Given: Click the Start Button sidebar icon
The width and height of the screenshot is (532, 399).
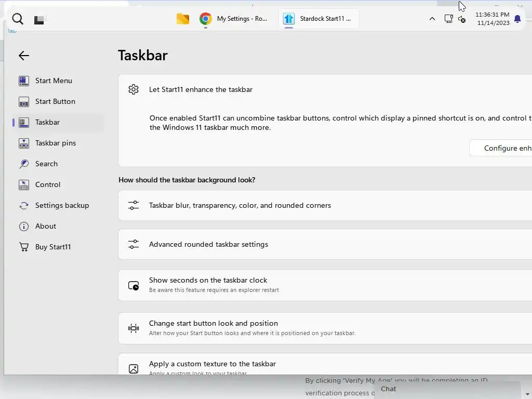Looking at the screenshot, I should (x=24, y=101).
